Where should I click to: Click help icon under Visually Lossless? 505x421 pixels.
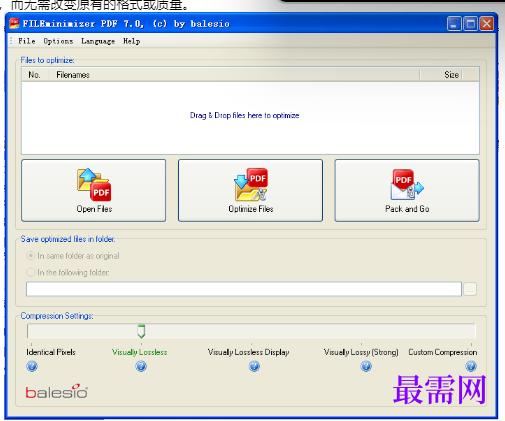pyautogui.click(x=141, y=366)
